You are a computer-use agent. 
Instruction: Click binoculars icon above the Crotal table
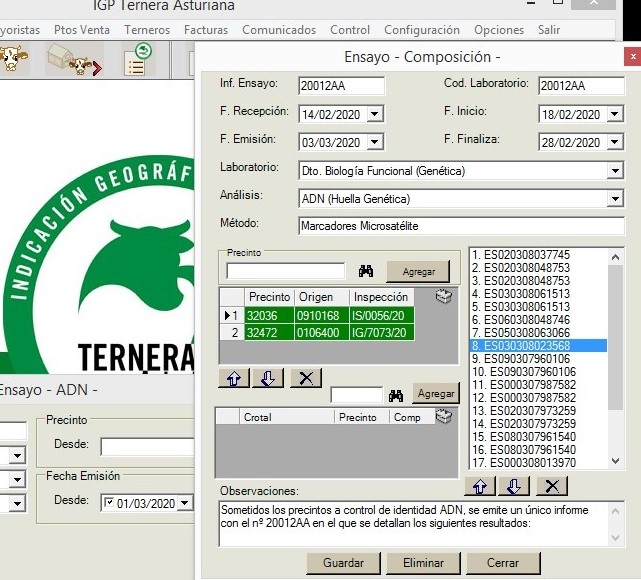(x=396, y=395)
